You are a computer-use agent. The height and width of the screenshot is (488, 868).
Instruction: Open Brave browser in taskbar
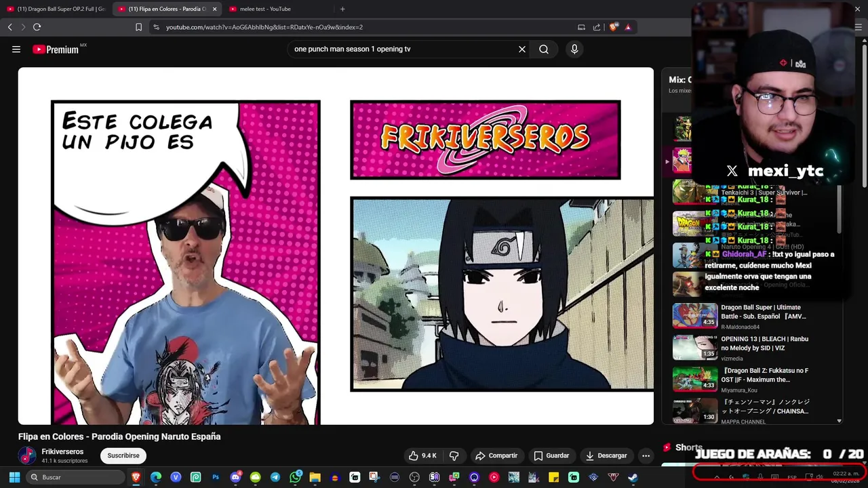click(136, 477)
